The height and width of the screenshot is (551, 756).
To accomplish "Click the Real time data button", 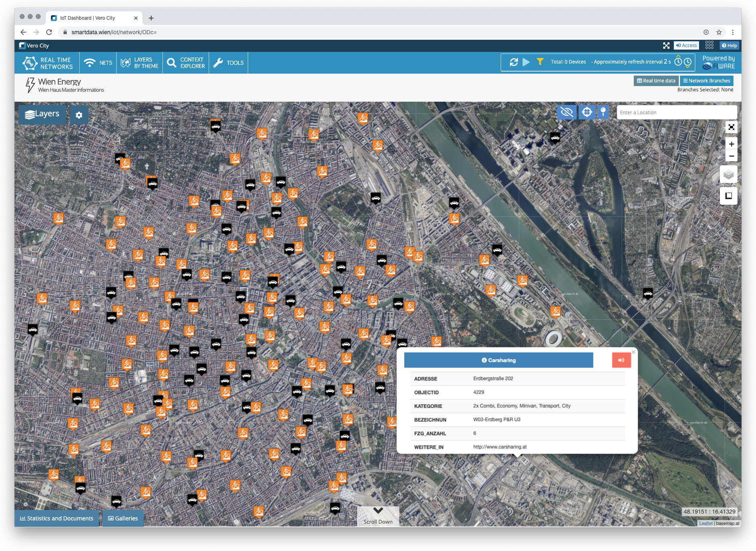I will coord(656,81).
